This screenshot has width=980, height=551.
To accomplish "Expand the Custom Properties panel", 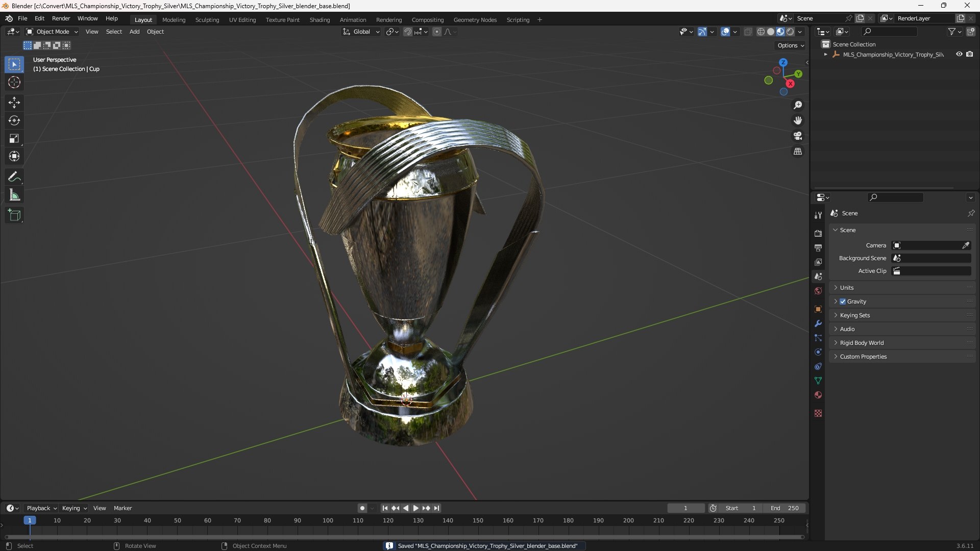I will click(x=902, y=357).
